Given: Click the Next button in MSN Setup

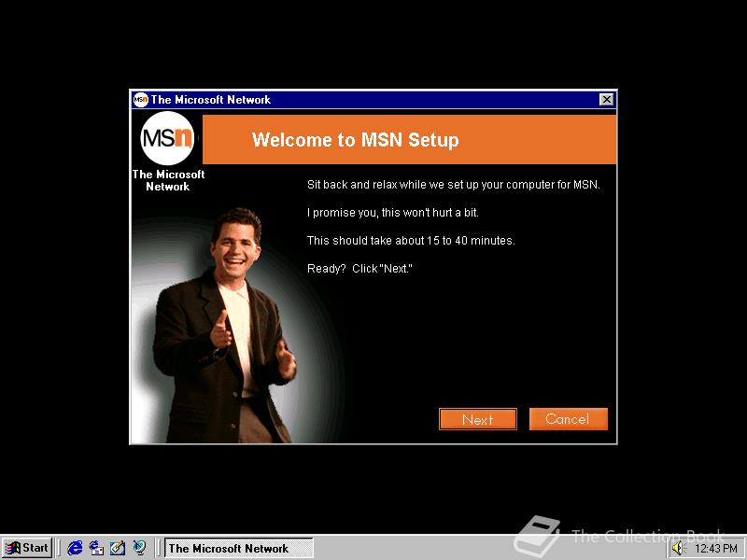Looking at the screenshot, I should click(x=477, y=419).
